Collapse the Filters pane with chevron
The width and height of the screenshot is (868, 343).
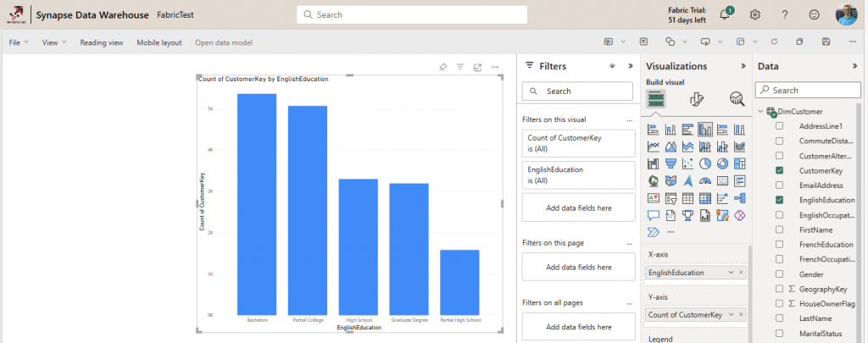click(x=630, y=65)
